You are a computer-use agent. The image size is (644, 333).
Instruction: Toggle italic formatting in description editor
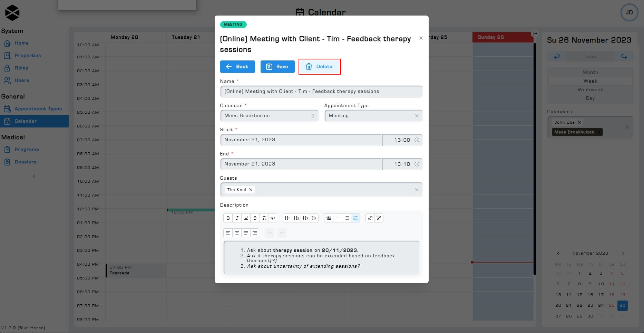237,218
